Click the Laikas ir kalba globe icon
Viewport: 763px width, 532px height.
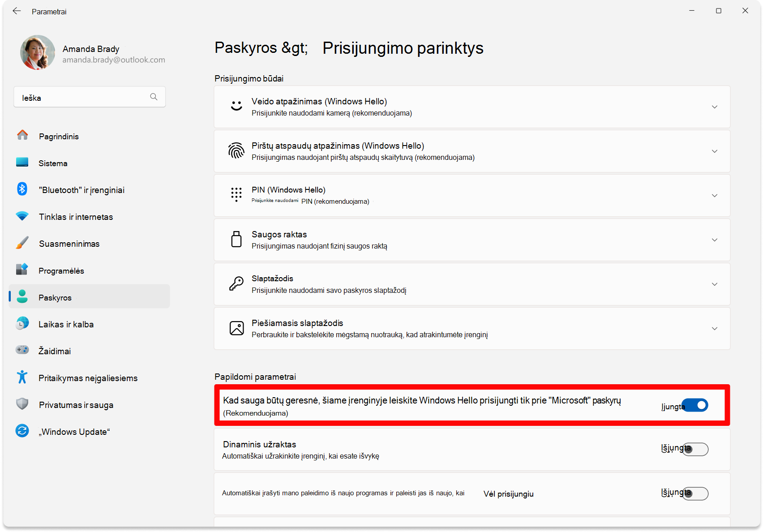point(22,323)
